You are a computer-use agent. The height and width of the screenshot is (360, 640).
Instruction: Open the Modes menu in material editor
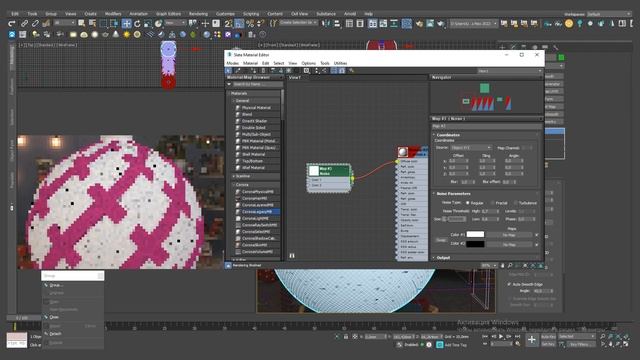point(232,63)
